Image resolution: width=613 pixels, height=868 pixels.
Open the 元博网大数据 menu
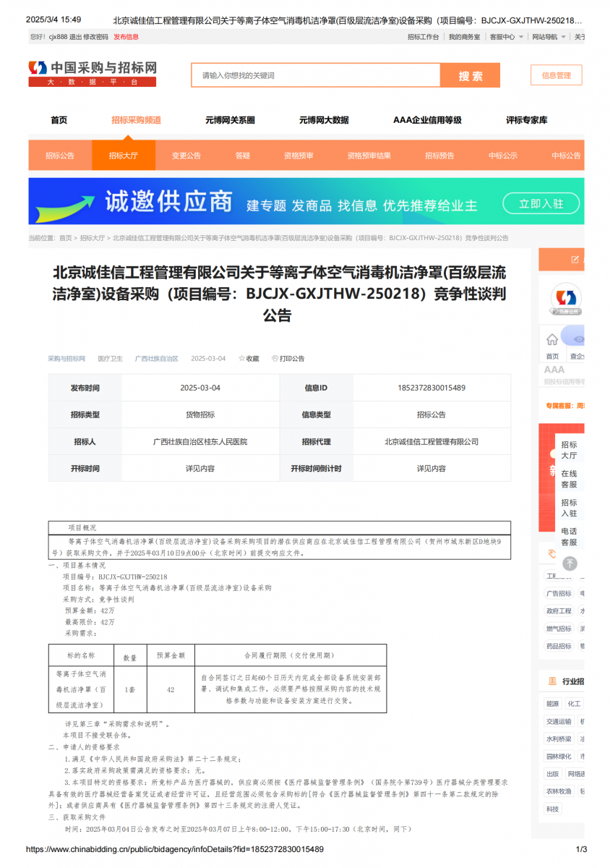(x=324, y=120)
